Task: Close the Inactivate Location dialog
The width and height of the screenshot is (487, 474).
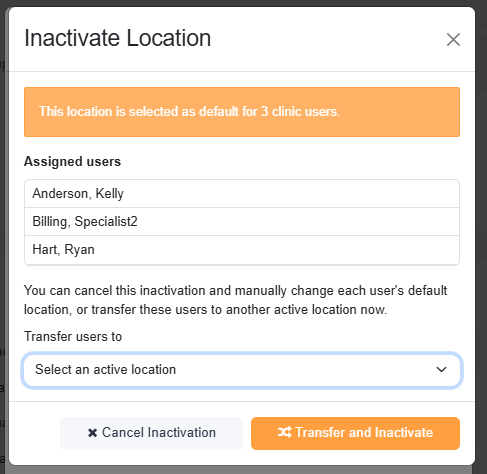Action: point(453,40)
